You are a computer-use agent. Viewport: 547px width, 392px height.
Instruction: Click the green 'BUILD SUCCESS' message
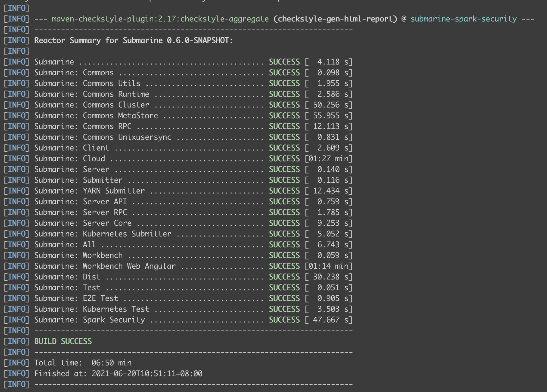63,341
